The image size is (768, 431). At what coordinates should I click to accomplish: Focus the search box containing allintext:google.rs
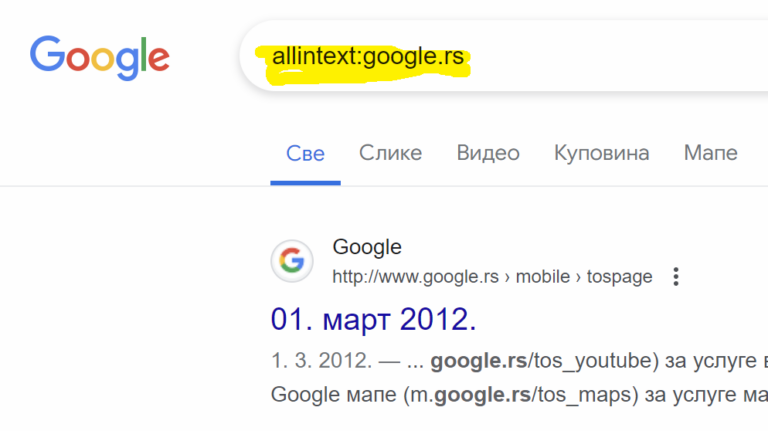point(504,56)
